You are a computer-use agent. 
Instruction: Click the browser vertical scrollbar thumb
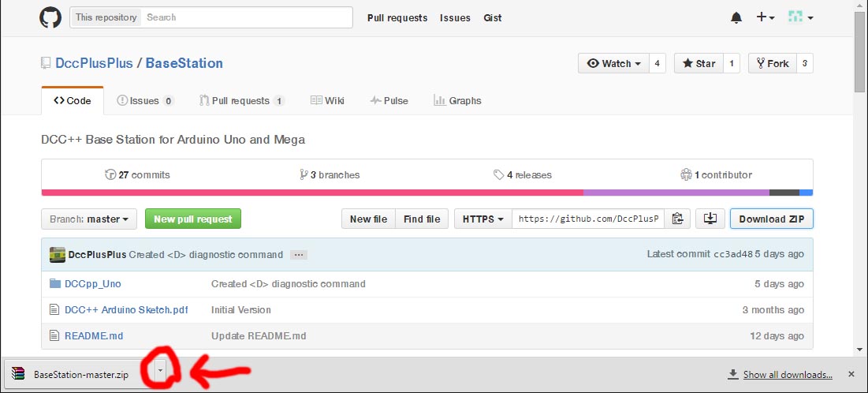pyautogui.click(x=859, y=51)
